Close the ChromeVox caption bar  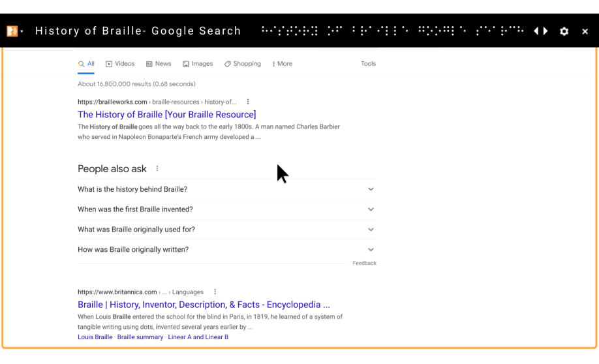585,31
